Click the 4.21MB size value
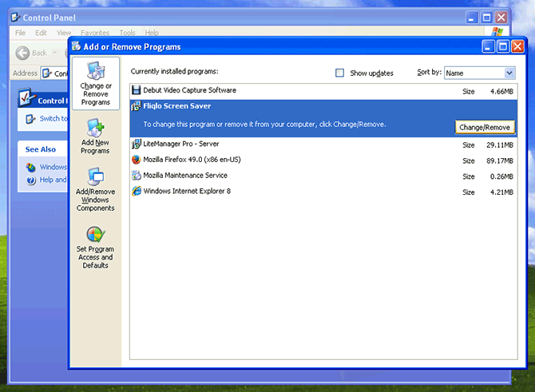 coord(501,192)
